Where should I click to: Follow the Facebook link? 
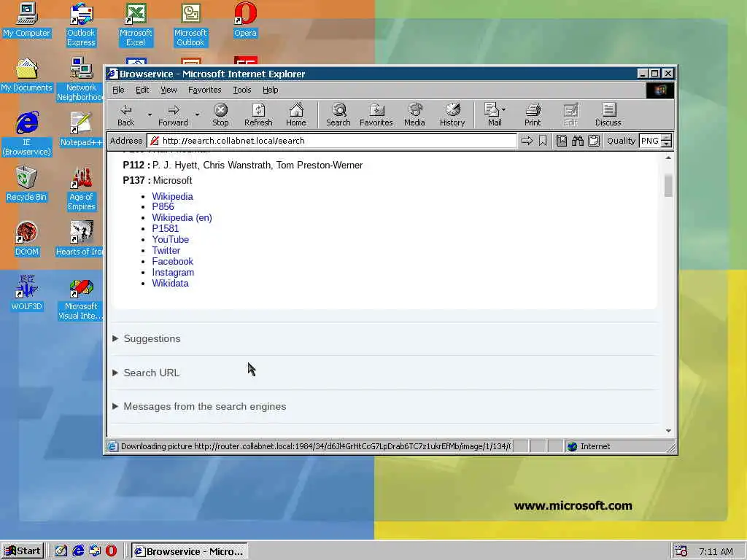pyautogui.click(x=172, y=262)
